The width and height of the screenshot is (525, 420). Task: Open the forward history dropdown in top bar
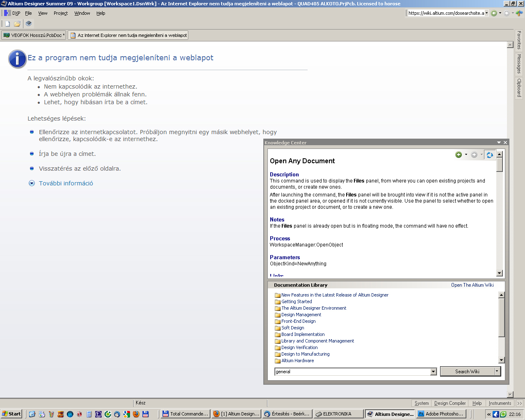coord(513,13)
